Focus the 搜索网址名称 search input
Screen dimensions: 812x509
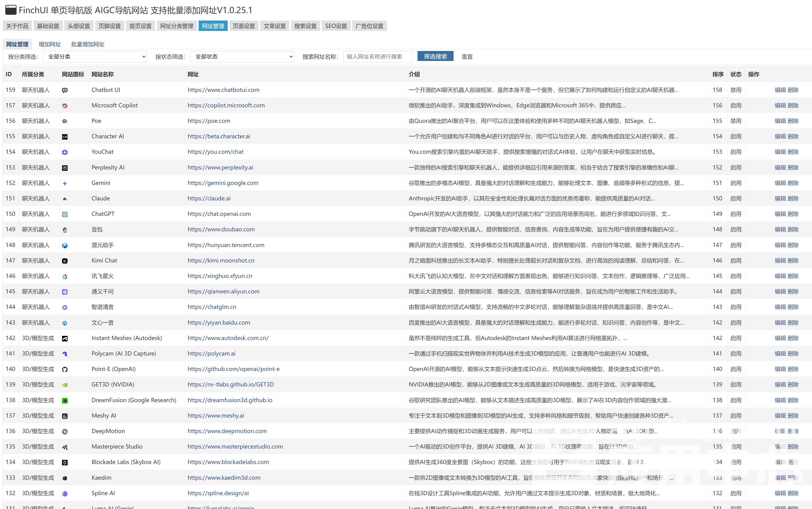[x=378, y=57]
